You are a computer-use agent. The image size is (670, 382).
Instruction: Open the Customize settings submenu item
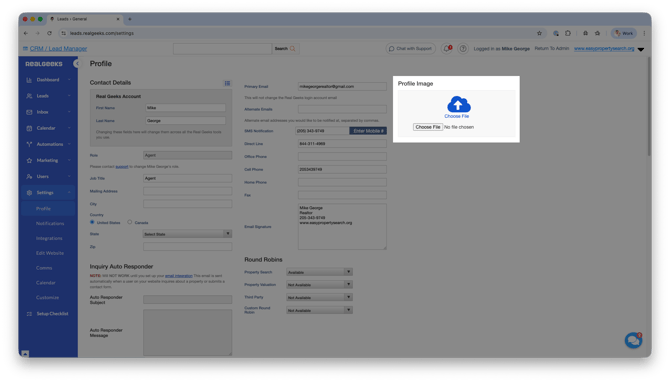click(x=47, y=298)
